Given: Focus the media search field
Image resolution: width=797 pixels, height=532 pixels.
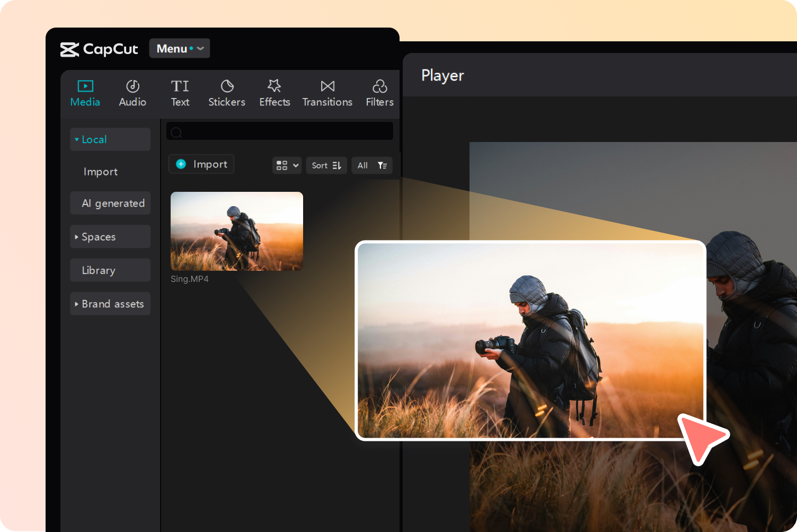Looking at the screenshot, I should [280, 131].
